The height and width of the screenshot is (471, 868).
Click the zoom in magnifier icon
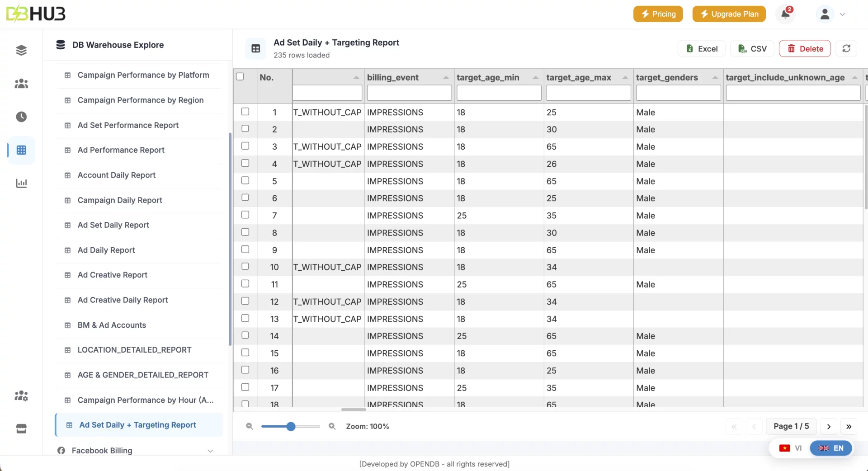pos(332,426)
